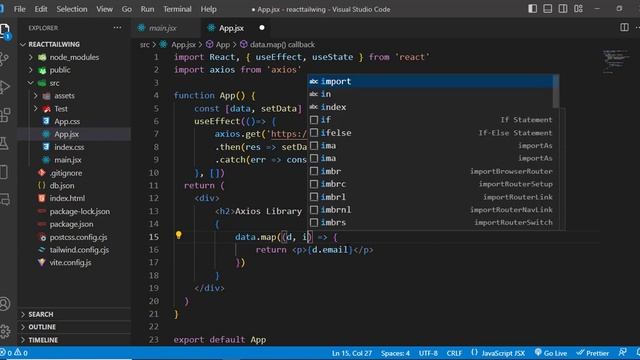Image resolution: width=640 pixels, height=360 pixels.
Task: Open App.css in explorer
Action: (67, 121)
